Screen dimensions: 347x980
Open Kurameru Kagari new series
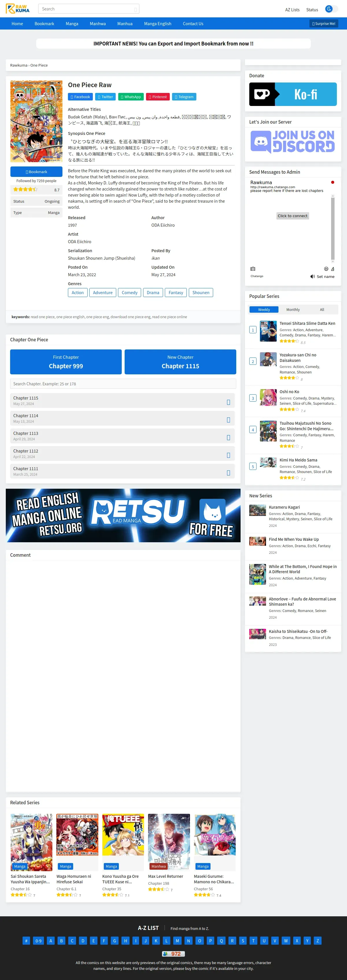(x=284, y=507)
